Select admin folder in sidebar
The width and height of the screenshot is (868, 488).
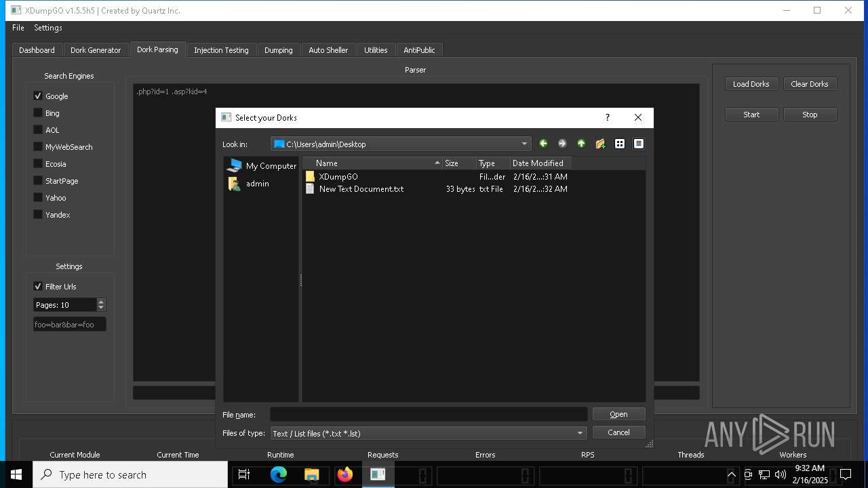249,184
